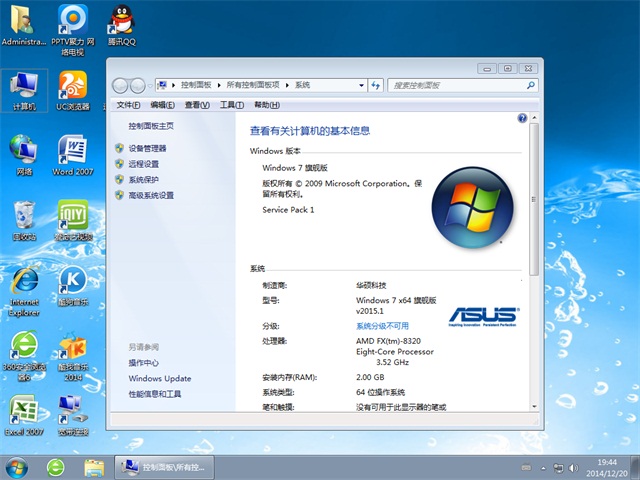The height and width of the screenshot is (480, 640).
Task: Expand the 控制面板 breadcrumb arrow in address bar
Action: 222,85
